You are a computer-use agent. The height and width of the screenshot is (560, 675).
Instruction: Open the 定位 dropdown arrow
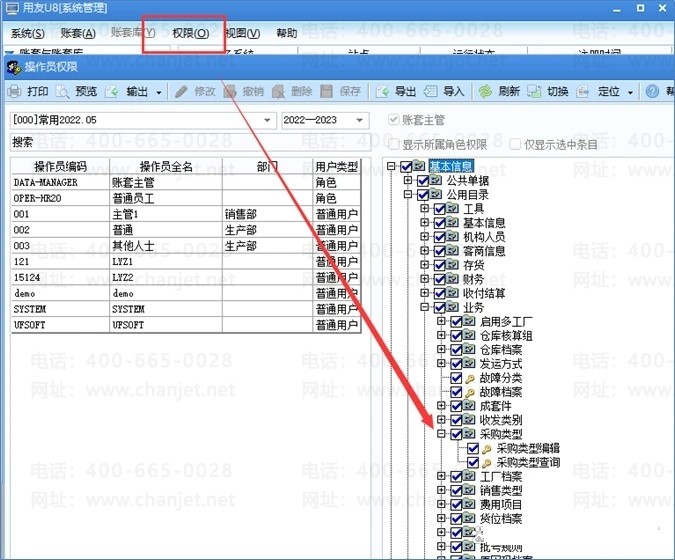(630, 92)
